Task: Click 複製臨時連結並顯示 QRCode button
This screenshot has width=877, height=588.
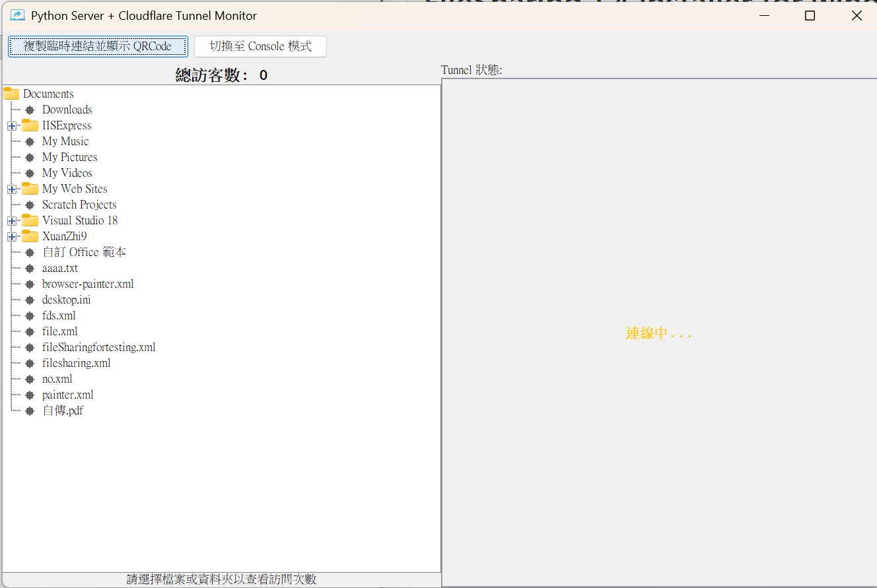Action: [x=98, y=46]
